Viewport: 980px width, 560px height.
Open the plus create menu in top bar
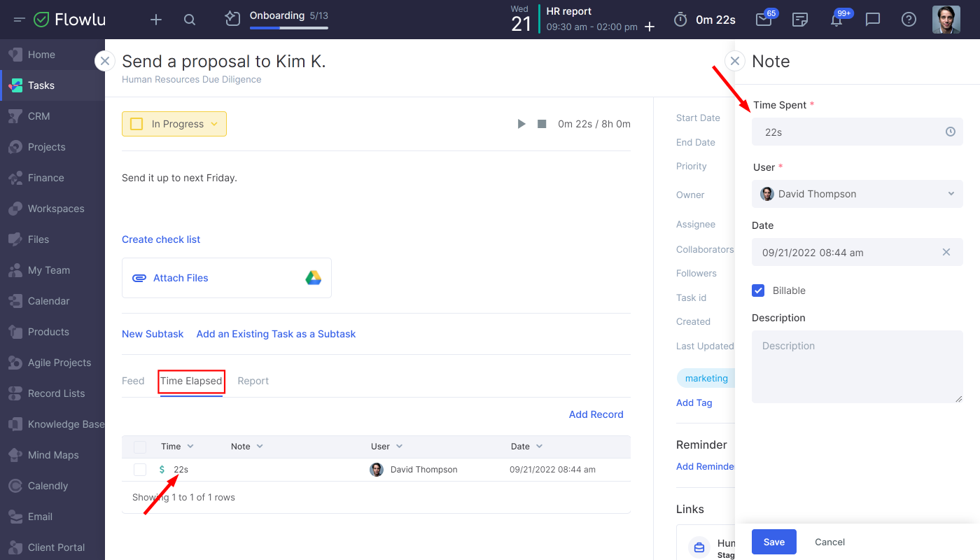coord(156,20)
